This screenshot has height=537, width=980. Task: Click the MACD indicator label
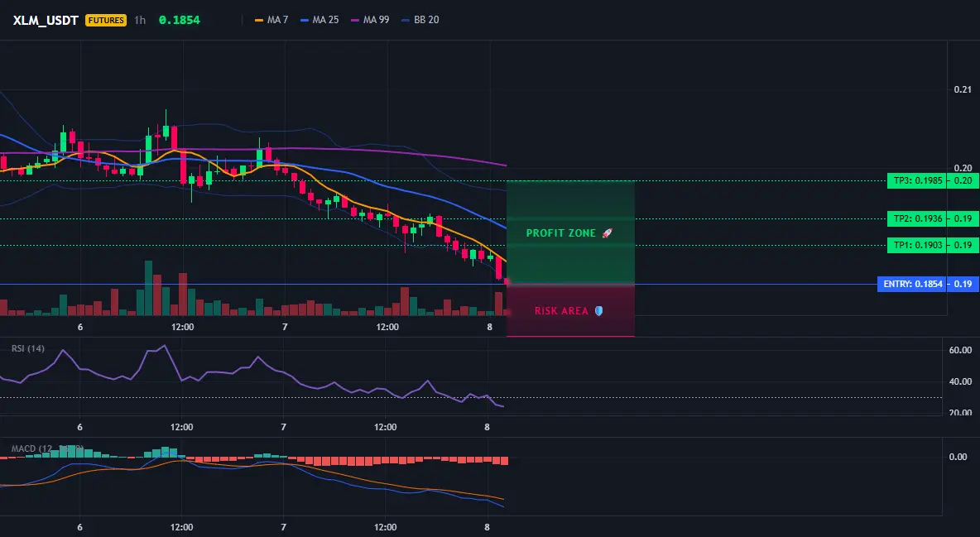tap(47, 448)
